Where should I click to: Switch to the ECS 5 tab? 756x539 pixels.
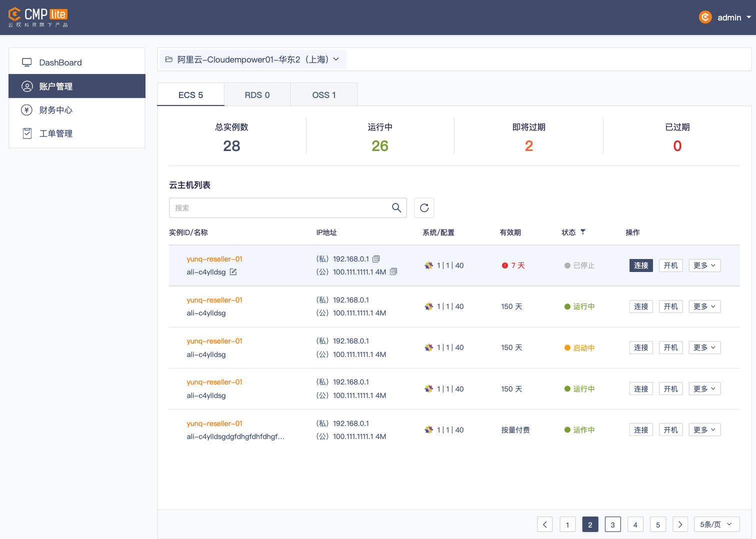pos(190,95)
